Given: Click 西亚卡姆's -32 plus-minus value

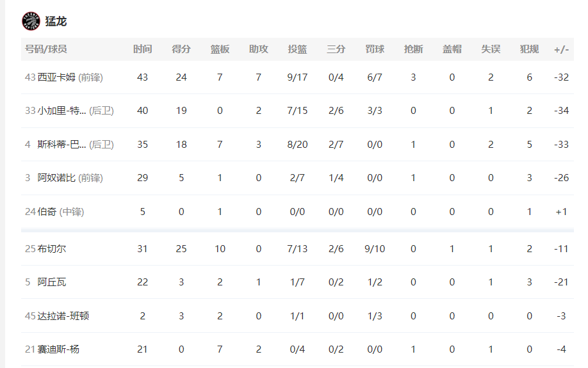Looking at the screenshot, I should 561,77.
